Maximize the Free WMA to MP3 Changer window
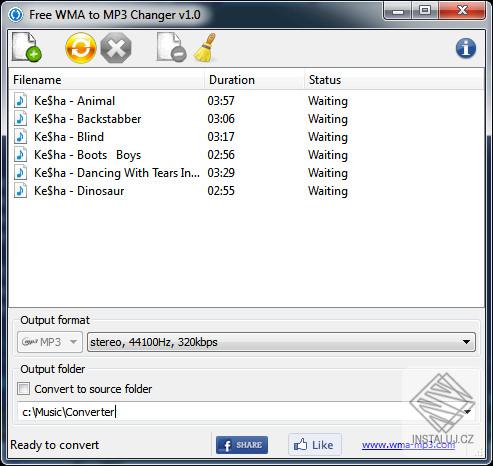 [x=425, y=11]
